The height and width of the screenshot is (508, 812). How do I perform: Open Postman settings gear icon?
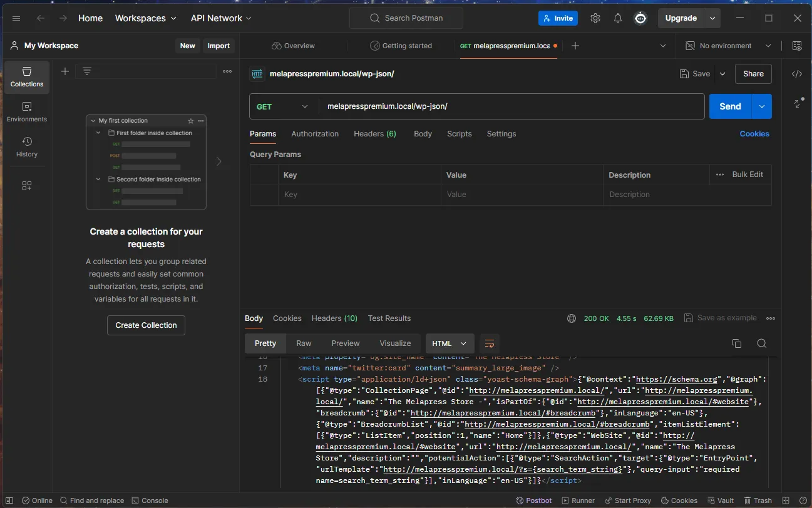(595, 18)
